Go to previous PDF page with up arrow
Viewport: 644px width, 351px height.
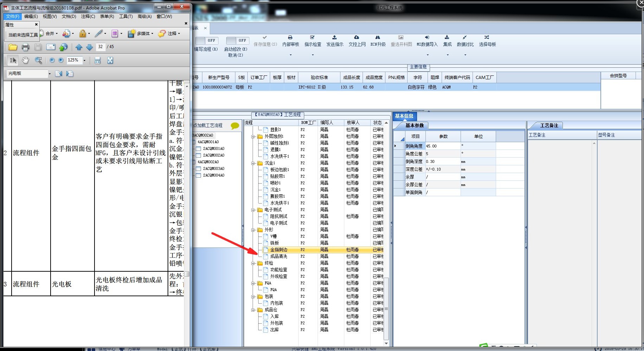coord(79,47)
